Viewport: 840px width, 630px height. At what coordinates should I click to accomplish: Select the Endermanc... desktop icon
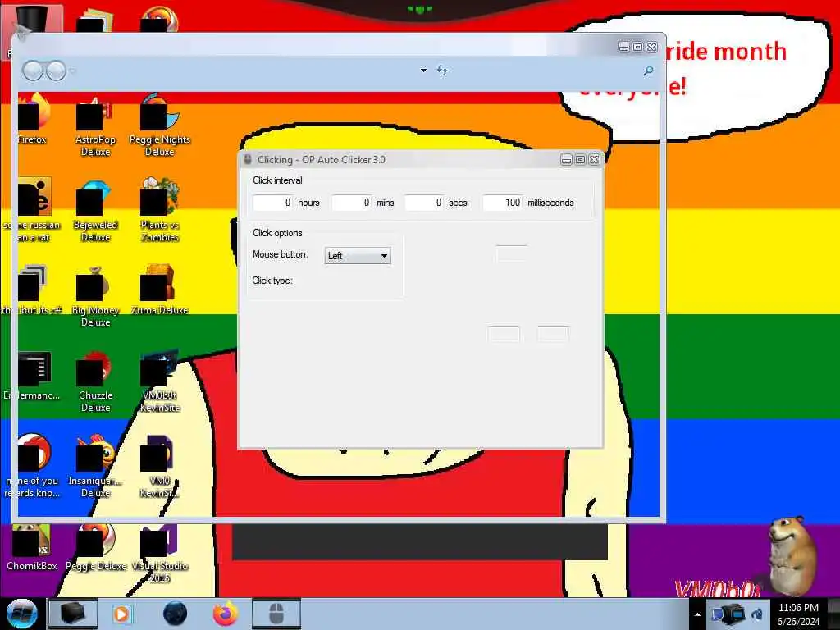(32, 375)
